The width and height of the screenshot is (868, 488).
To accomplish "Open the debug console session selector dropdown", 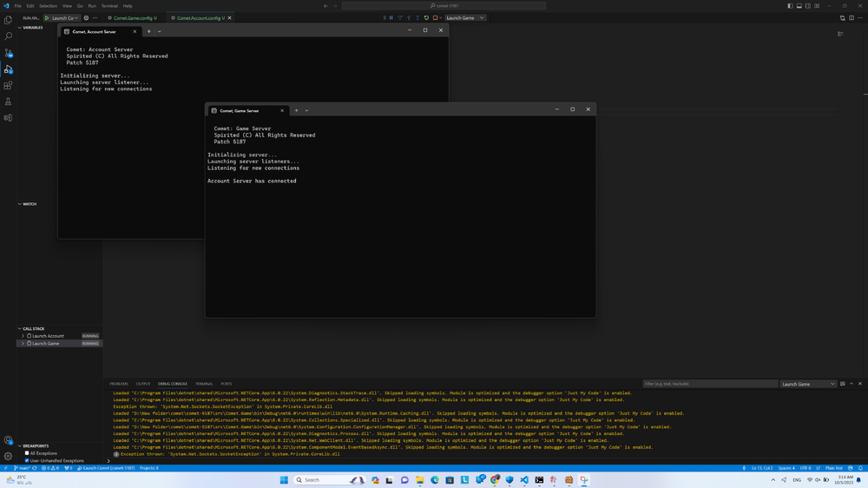I will coord(807,384).
